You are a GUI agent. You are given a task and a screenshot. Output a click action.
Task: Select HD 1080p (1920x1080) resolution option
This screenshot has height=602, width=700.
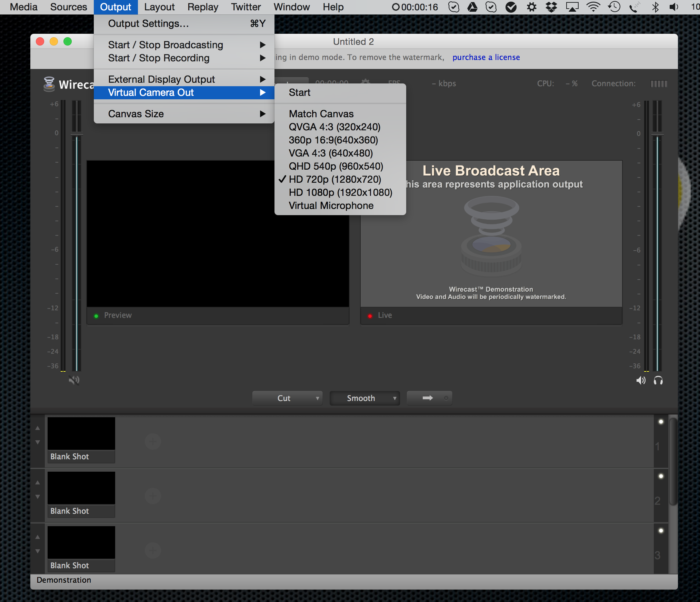coord(340,192)
